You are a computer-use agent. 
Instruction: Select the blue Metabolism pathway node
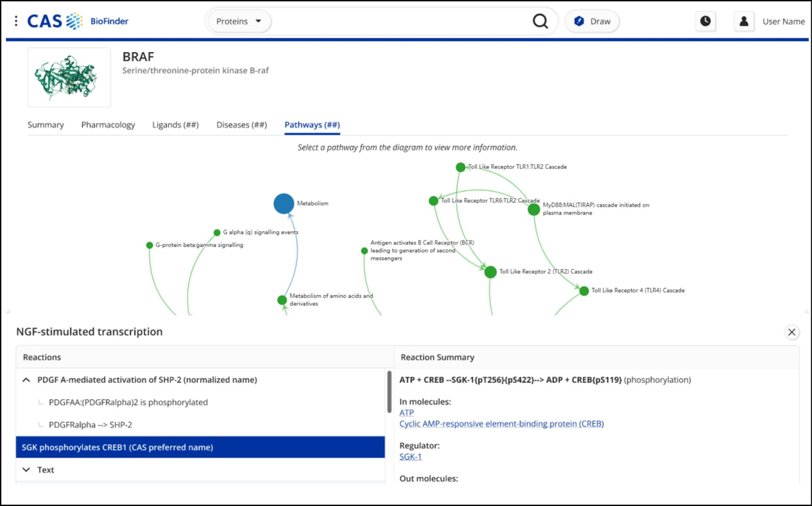[284, 203]
